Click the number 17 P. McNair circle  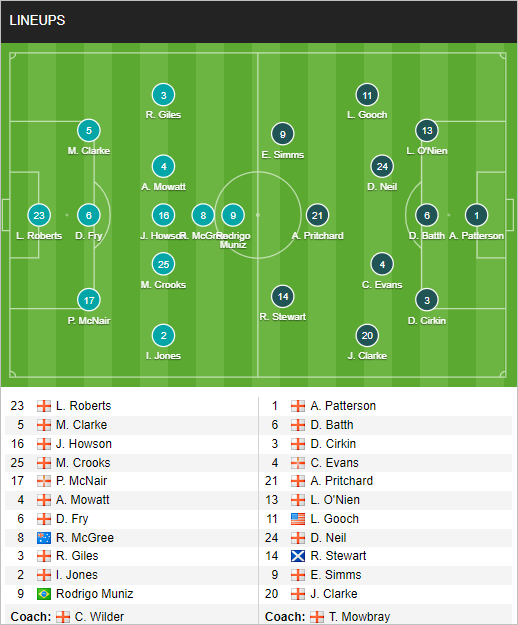[x=89, y=300]
